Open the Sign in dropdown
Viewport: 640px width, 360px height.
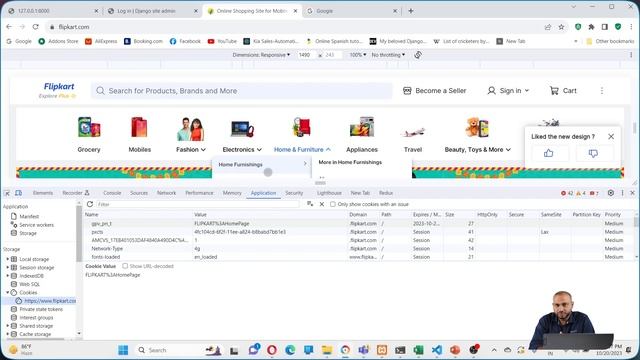click(x=508, y=91)
